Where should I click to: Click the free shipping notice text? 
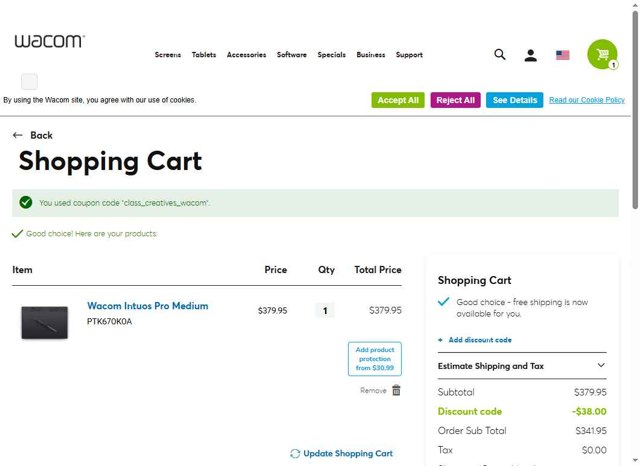point(522,308)
